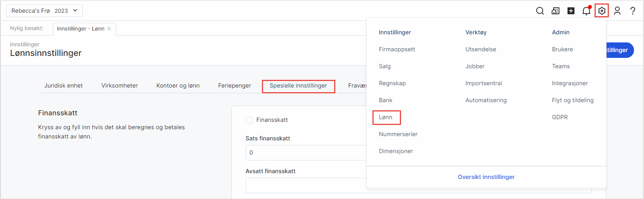Select Lønn in the settings menu
This screenshot has height=199, width=644.
click(386, 117)
